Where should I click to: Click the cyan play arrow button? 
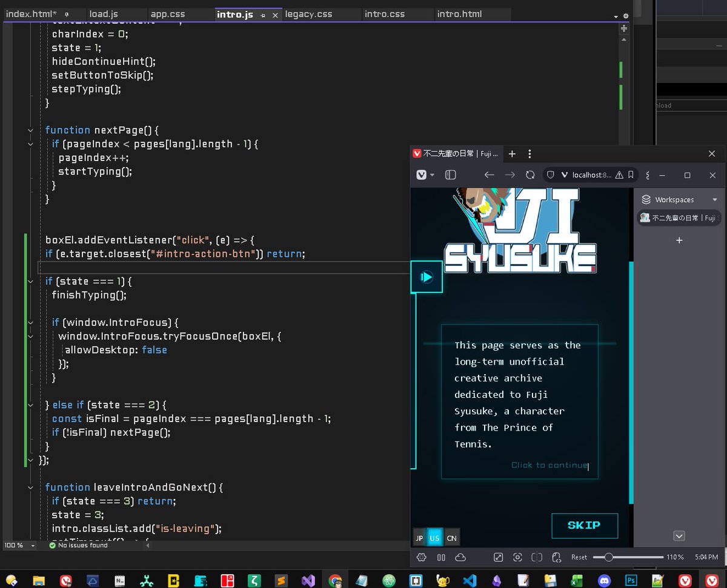pos(427,277)
